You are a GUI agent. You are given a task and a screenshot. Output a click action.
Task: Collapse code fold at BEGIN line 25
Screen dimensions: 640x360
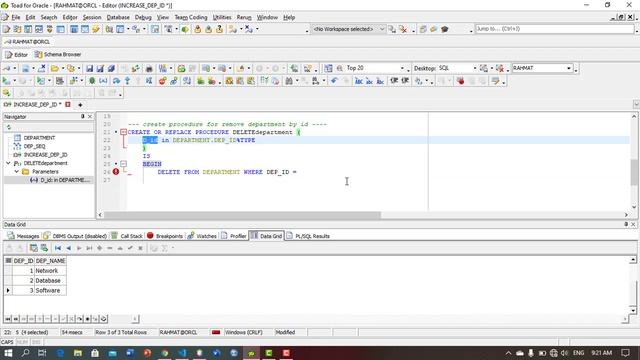point(123,164)
